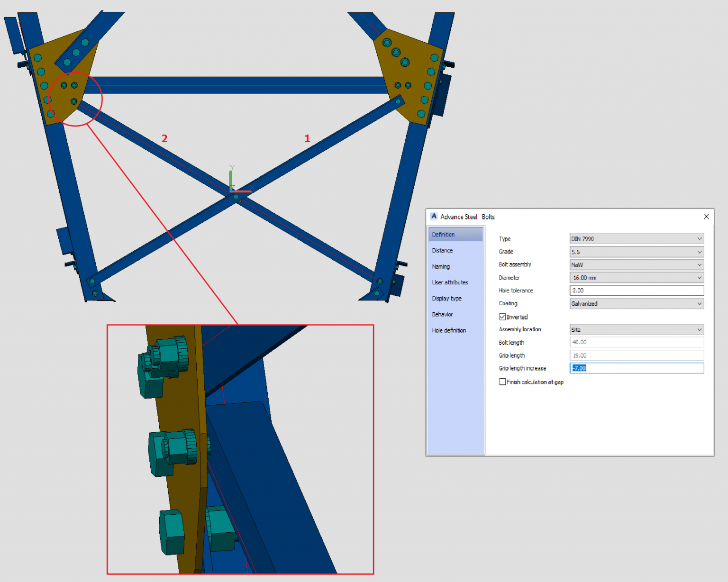This screenshot has width=728, height=582.
Task: Open the Type dropdown showing DIN 7990
Action: [x=700, y=239]
